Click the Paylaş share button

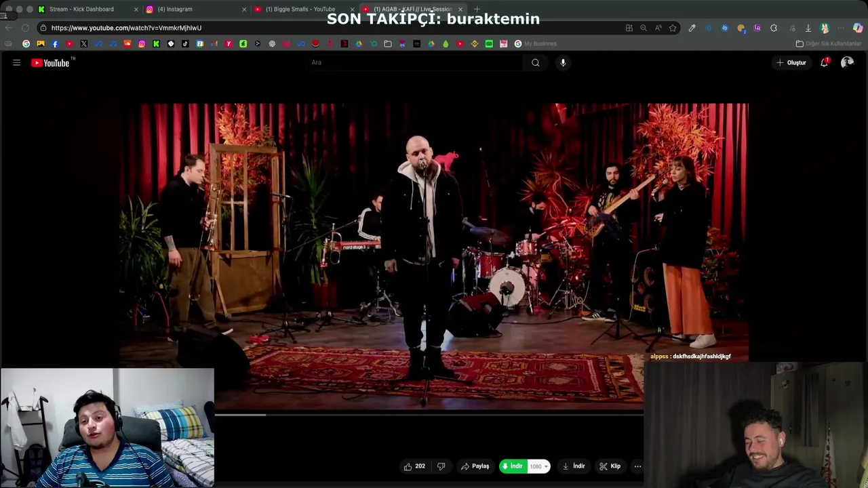[x=475, y=466]
